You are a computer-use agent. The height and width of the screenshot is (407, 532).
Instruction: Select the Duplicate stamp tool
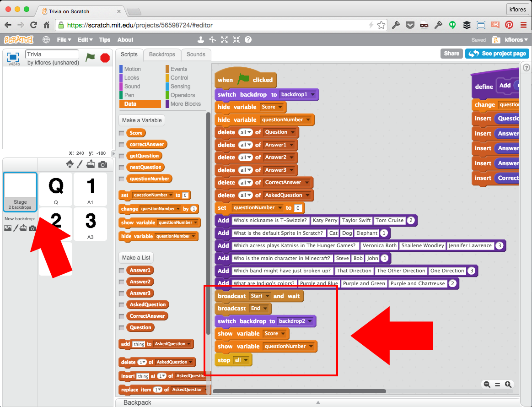200,40
